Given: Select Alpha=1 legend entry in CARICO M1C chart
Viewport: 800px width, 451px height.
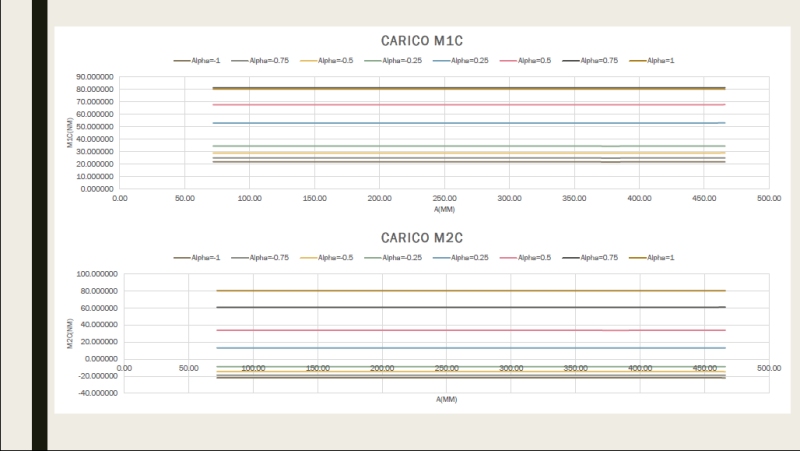Looking at the screenshot, I should 652,60.
